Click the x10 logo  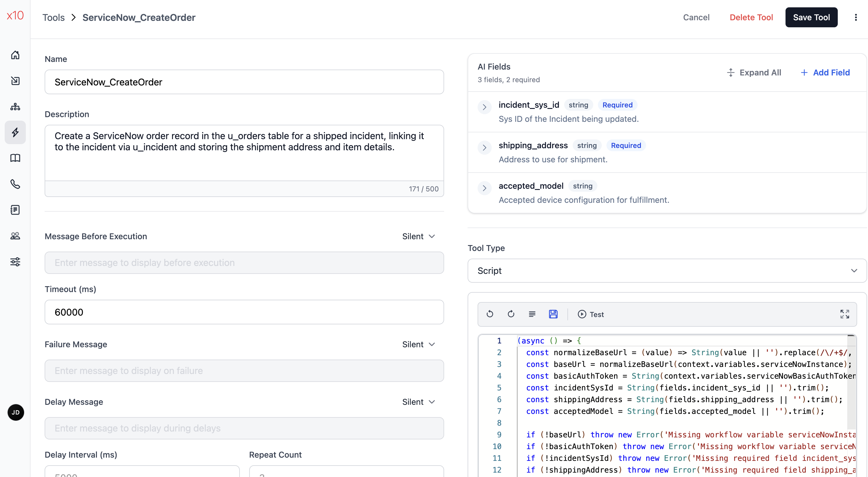click(x=15, y=16)
